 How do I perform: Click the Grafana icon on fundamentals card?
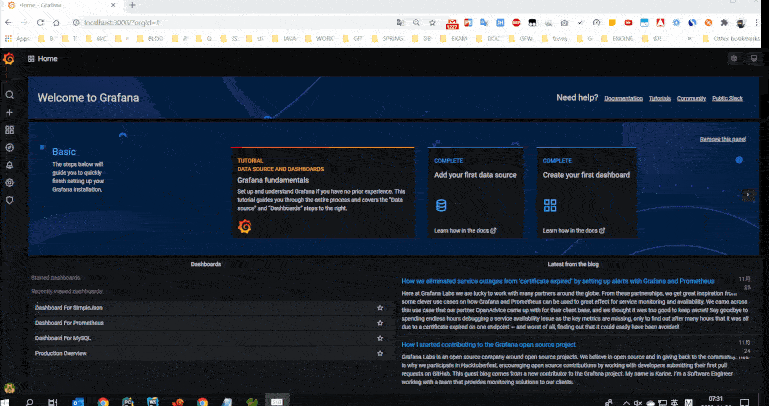pos(244,226)
